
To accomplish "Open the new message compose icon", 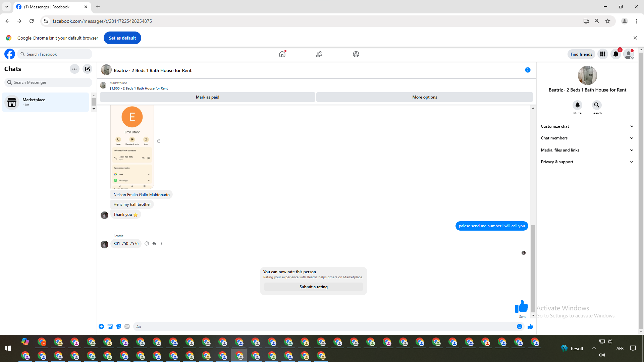I will (x=88, y=69).
